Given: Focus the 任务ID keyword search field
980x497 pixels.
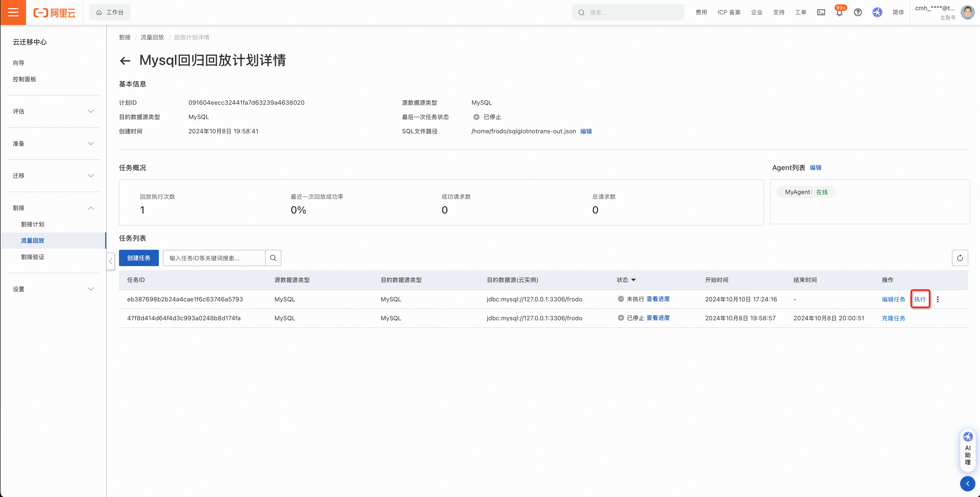Looking at the screenshot, I should tap(214, 258).
